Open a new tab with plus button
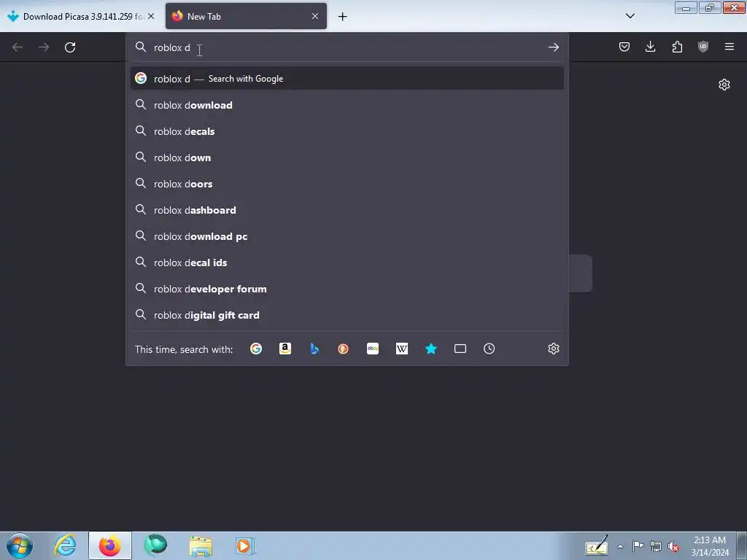 coord(343,17)
